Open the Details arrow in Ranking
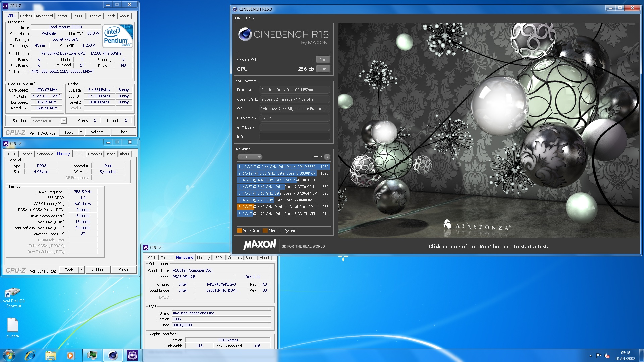Screen dimensions: 644x362 (x=327, y=157)
